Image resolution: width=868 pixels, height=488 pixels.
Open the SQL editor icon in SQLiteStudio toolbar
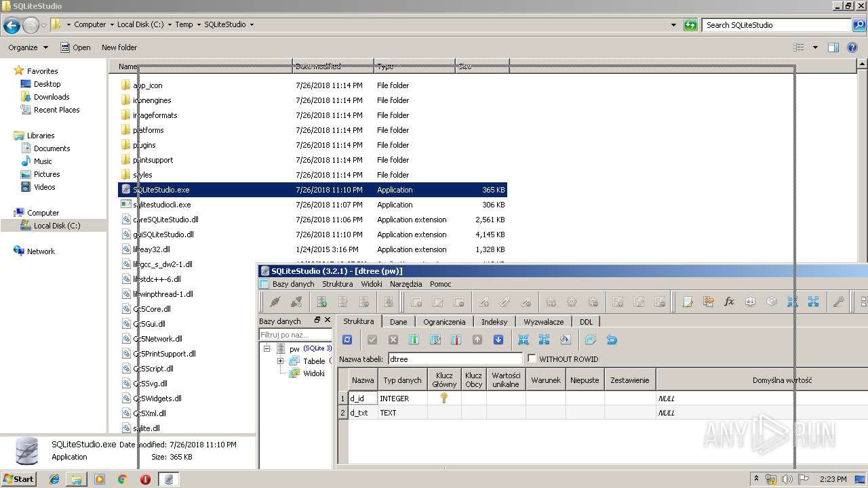click(688, 302)
